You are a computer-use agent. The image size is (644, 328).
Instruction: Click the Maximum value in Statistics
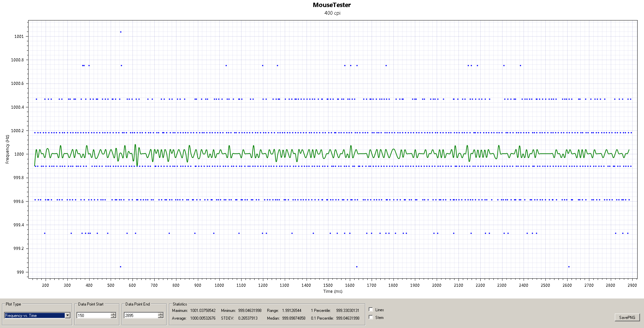203,311
